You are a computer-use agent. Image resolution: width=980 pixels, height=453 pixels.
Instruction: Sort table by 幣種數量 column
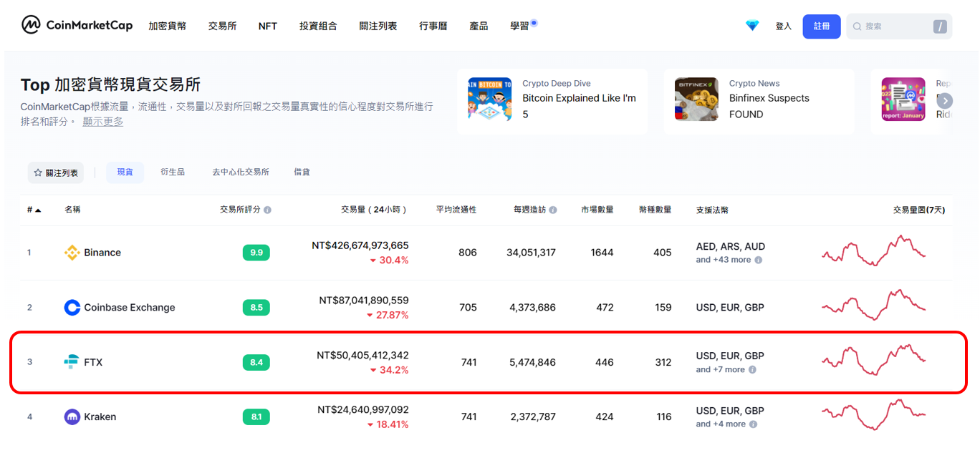pos(655,210)
